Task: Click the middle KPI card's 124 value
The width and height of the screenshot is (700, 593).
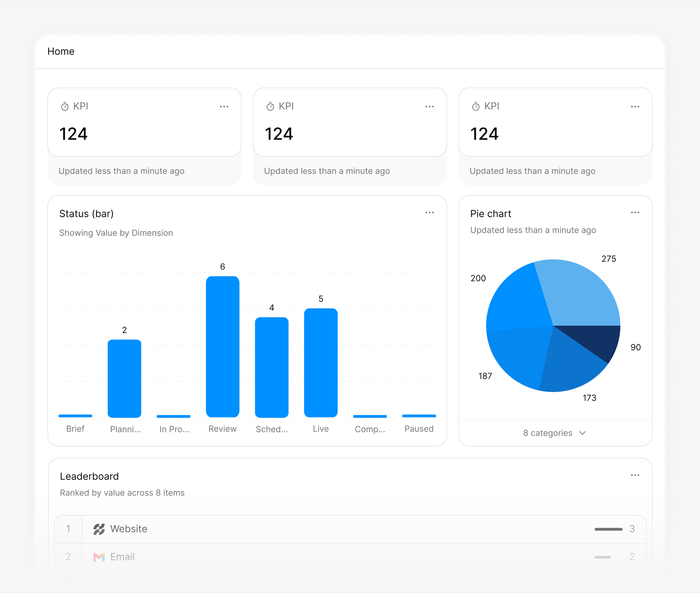Action: point(279,134)
